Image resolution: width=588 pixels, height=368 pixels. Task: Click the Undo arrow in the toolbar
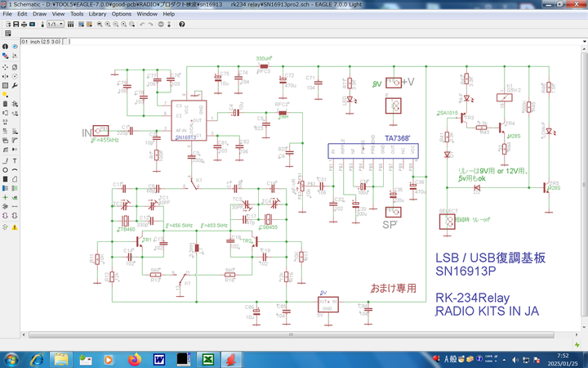[142, 25]
